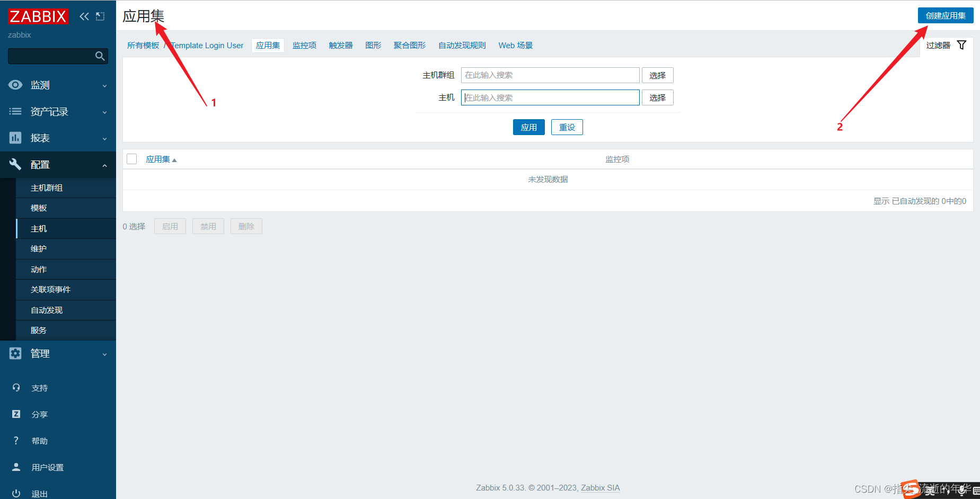Open the 维护 submenu item
Image resolution: width=980 pixels, height=499 pixels.
tap(66, 249)
